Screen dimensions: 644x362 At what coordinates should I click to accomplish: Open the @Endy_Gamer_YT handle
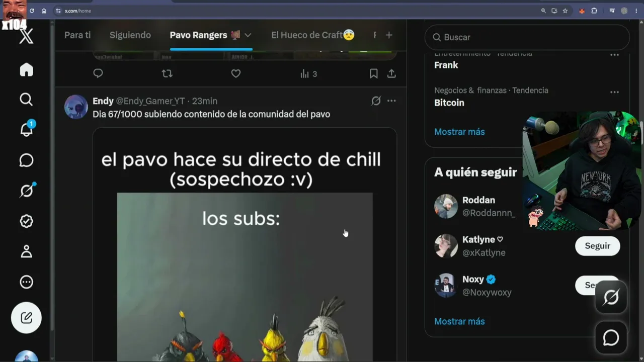150,101
